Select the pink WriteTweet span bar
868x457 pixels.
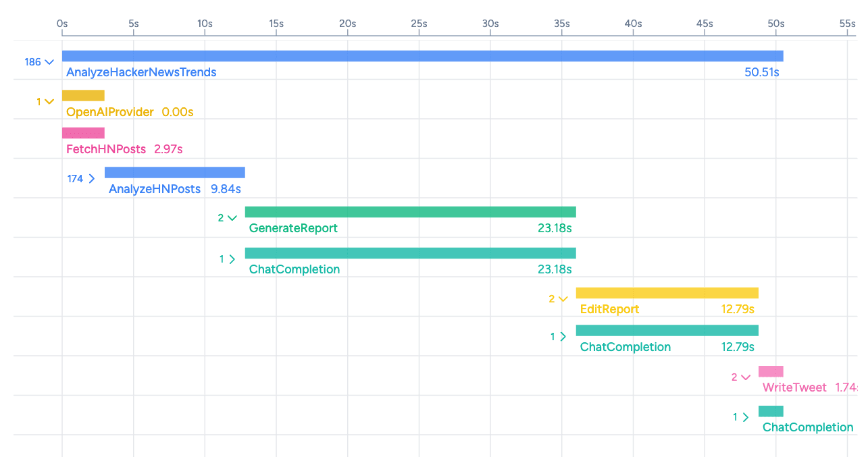tap(771, 371)
